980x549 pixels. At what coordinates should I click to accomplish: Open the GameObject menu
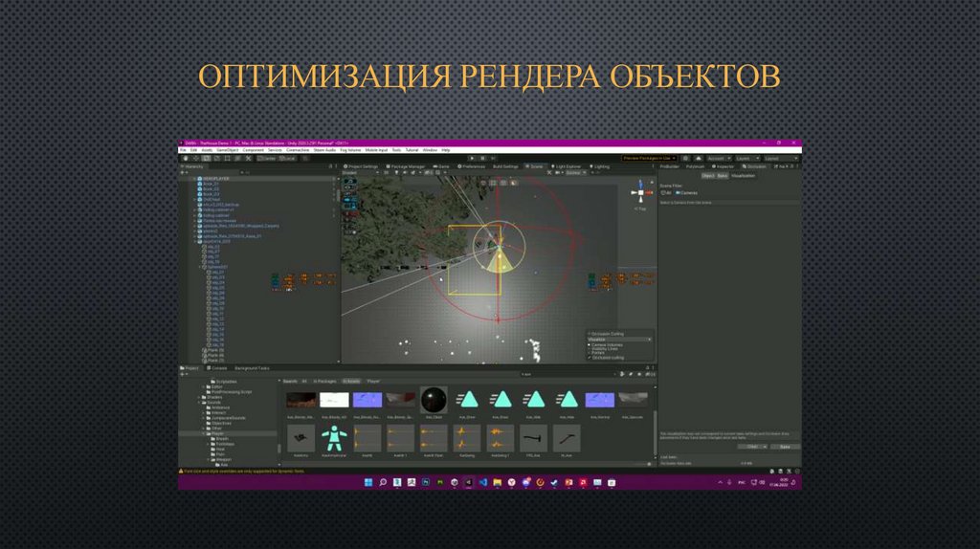(228, 150)
